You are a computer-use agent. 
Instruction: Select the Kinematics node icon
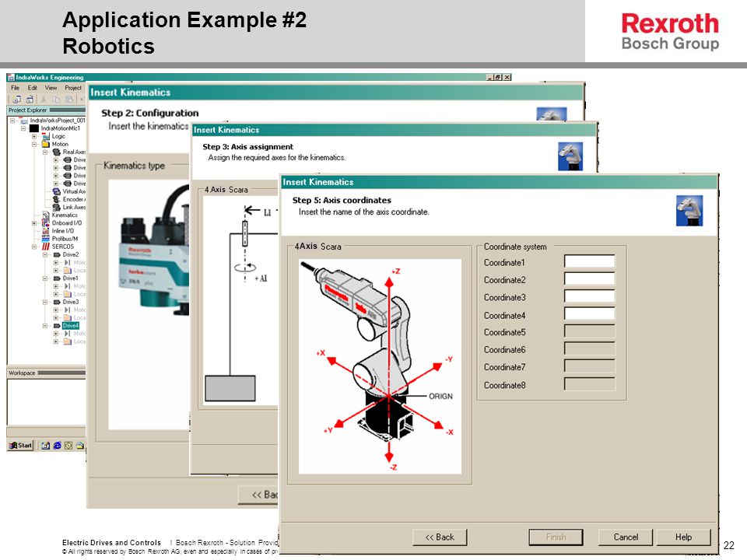46,215
